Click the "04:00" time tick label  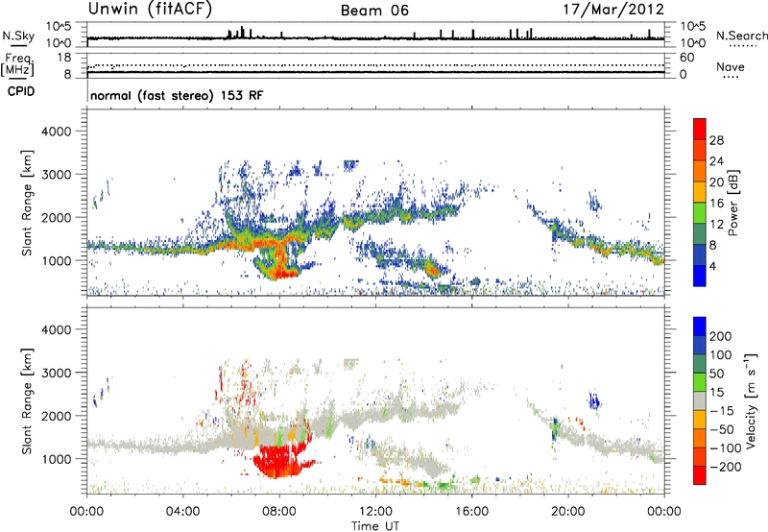(182, 512)
